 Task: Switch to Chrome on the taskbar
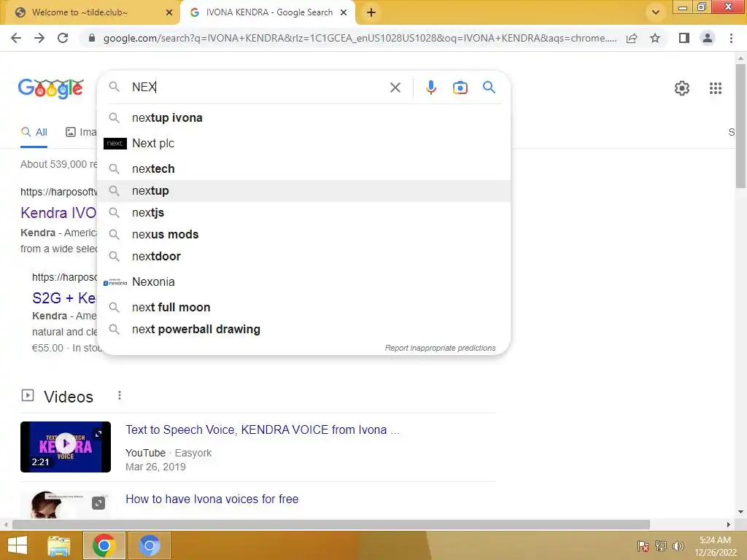[x=104, y=545]
